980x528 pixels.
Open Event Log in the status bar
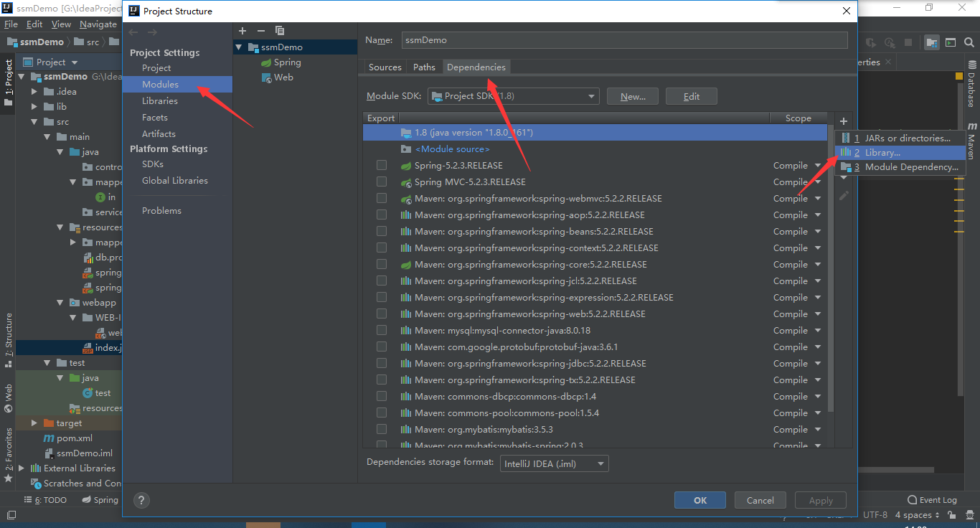tap(932, 500)
